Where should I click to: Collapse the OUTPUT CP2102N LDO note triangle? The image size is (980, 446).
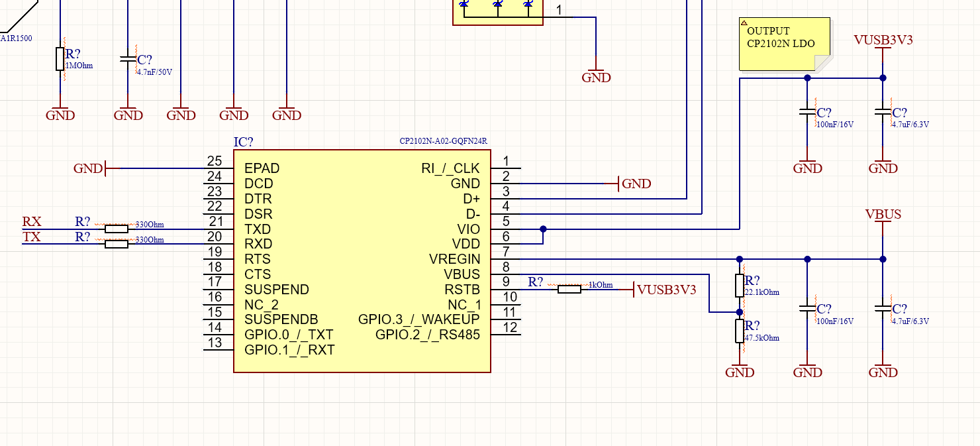[x=744, y=22]
